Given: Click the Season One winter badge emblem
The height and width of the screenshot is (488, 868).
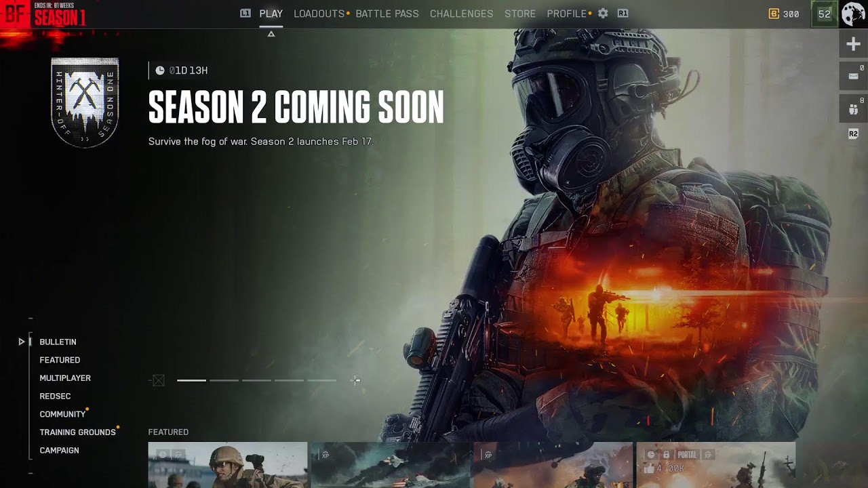Looking at the screenshot, I should tap(85, 102).
